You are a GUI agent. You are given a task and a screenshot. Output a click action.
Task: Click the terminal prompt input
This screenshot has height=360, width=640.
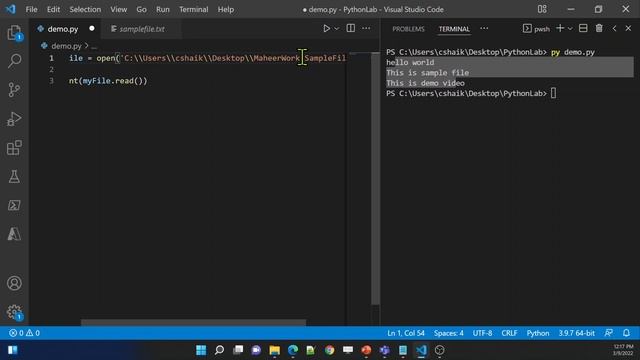tap(553, 93)
